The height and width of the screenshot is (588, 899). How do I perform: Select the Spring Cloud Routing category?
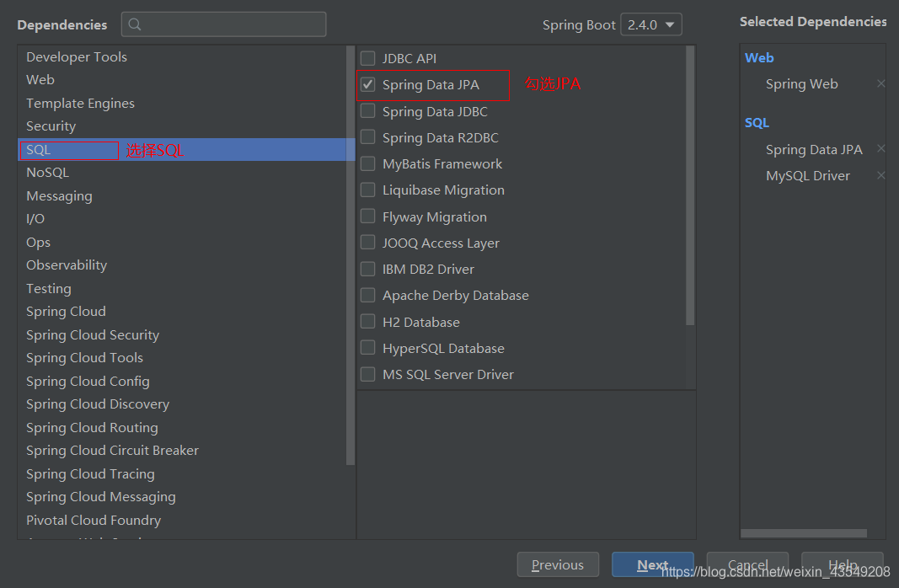182,428
